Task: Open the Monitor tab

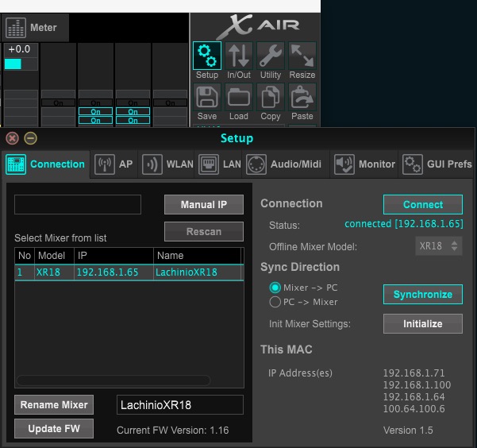Action: point(364,164)
